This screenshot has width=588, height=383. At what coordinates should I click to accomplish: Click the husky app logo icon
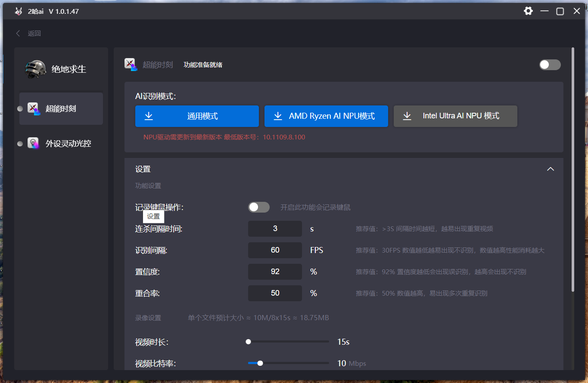(18, 11)
